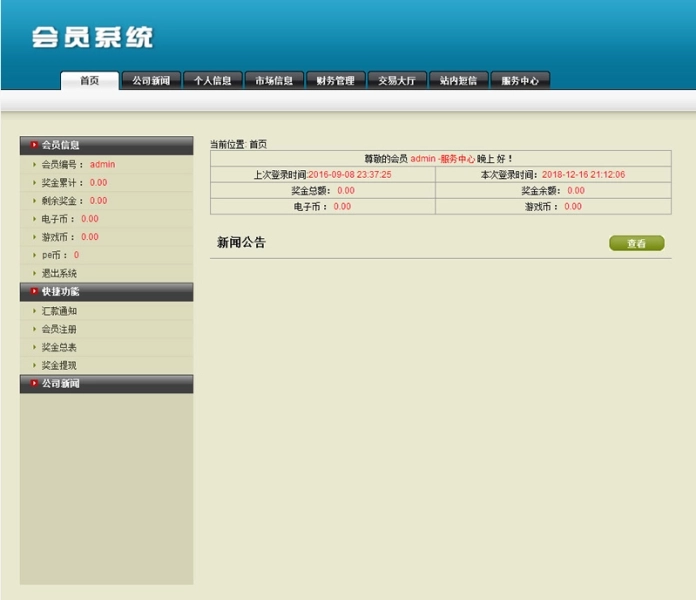Click the bullet arrow beside pe币
Screen dimensions: 696x600
(34, 255)
